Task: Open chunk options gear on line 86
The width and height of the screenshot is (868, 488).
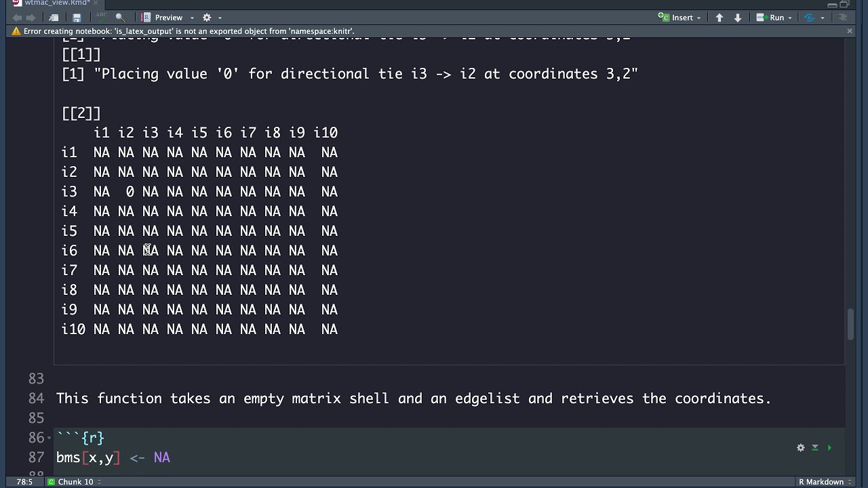Action: click(801, 448)
